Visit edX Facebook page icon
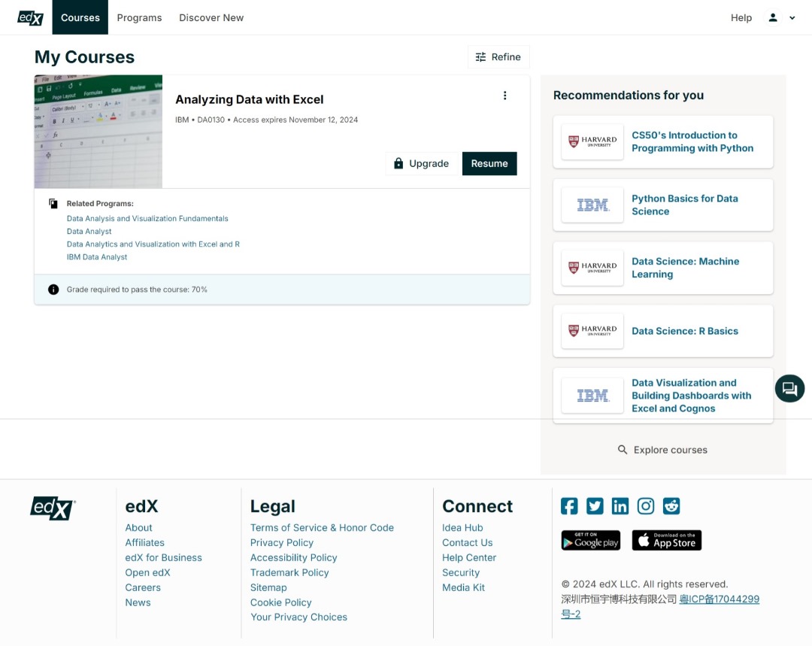 (569, 506)
